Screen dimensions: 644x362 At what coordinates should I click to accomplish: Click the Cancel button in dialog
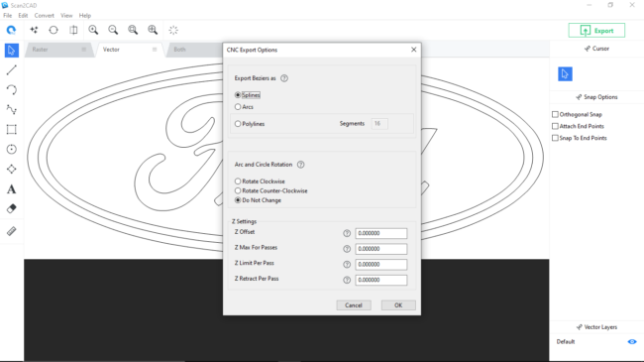pyautogui.click(x=354, y=305)
